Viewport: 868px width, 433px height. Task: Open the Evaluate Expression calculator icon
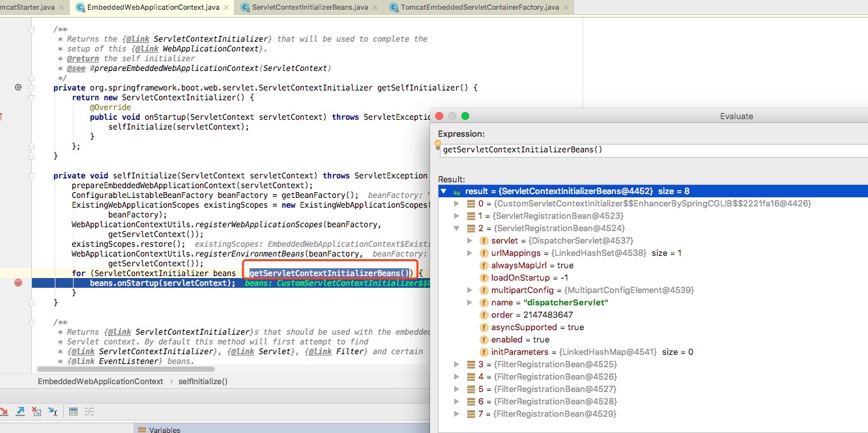tap(73, 411)
